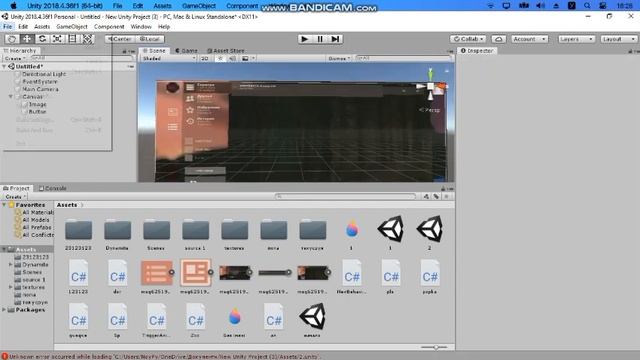This screenshot has height=360, width=640.
Task: Select All Prefabs under Favorites
Action: (x=37, y=227)
